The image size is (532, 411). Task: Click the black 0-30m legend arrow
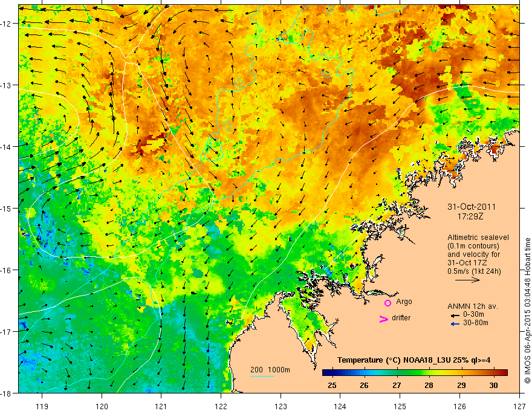(x=455, y=316)
